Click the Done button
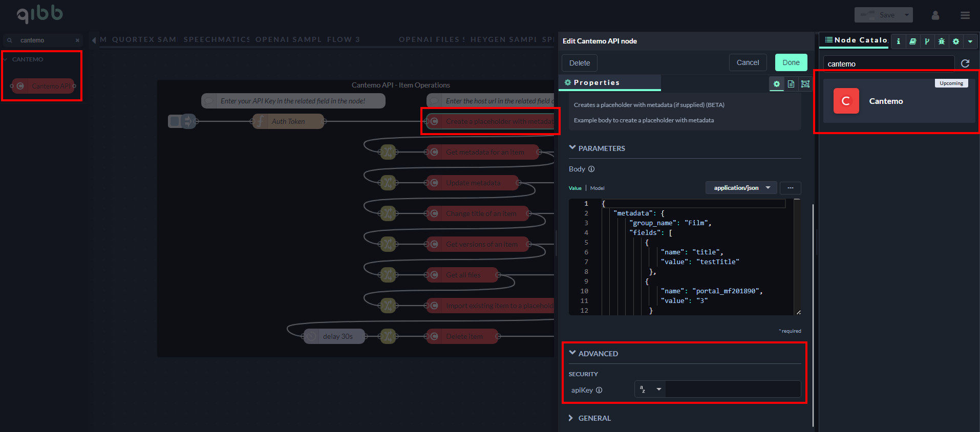The width and height of the screenshot is (980, 432). point(791,62)
